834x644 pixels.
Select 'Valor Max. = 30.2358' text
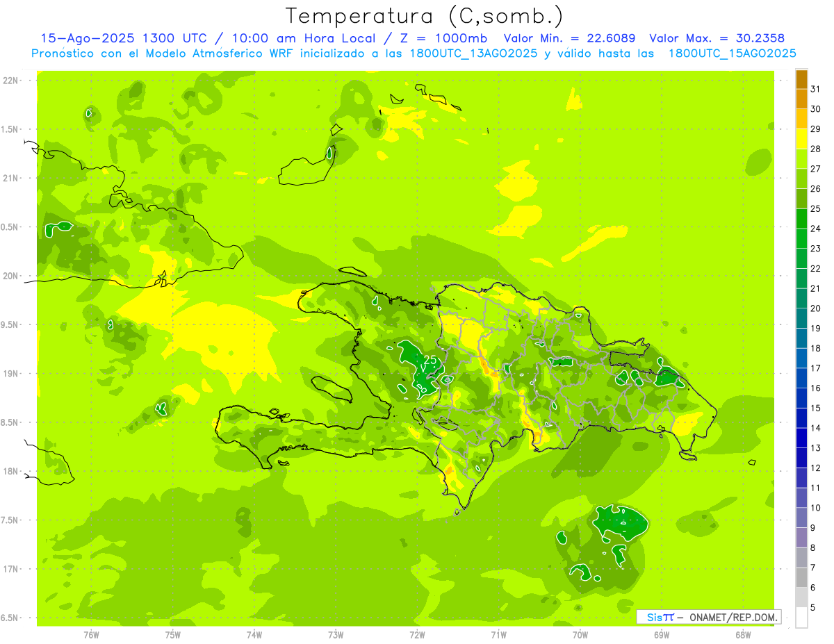pyautogui.click(x=717, y=38)
